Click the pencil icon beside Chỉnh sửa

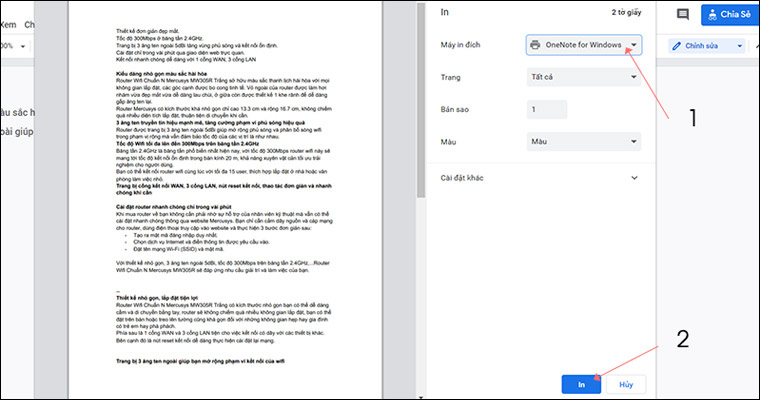click(x=677, y=46)
